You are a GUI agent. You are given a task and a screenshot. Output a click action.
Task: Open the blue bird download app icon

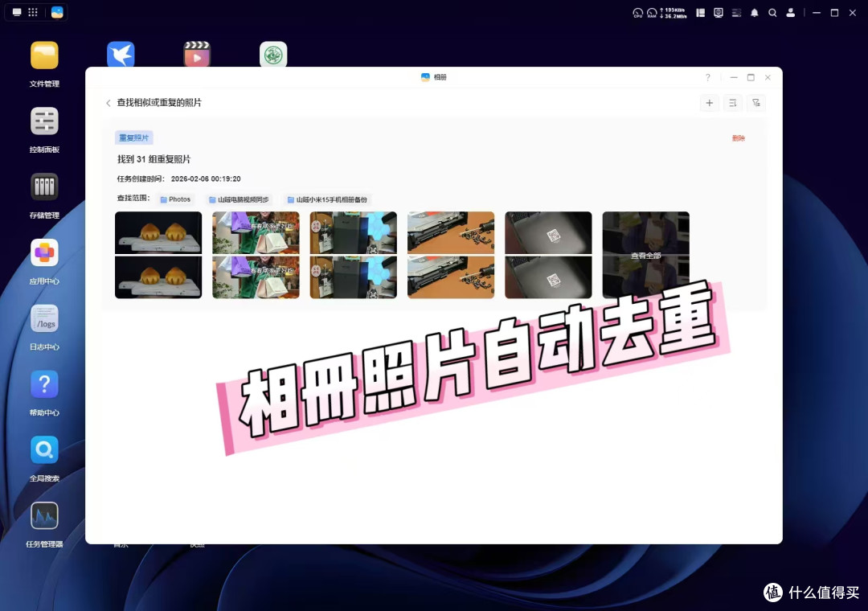tap(121, 55)
